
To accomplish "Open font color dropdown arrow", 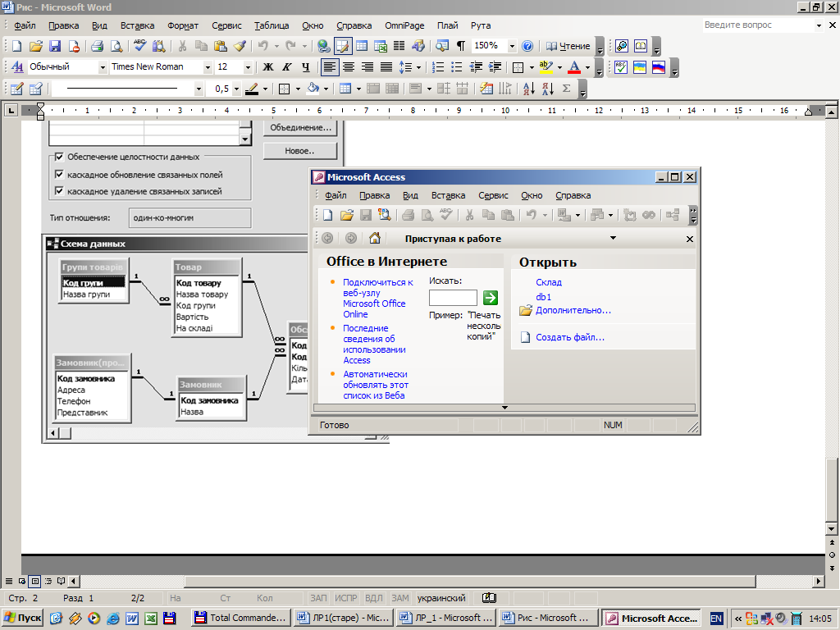I will pyautogui.click(x=587, y=67).
